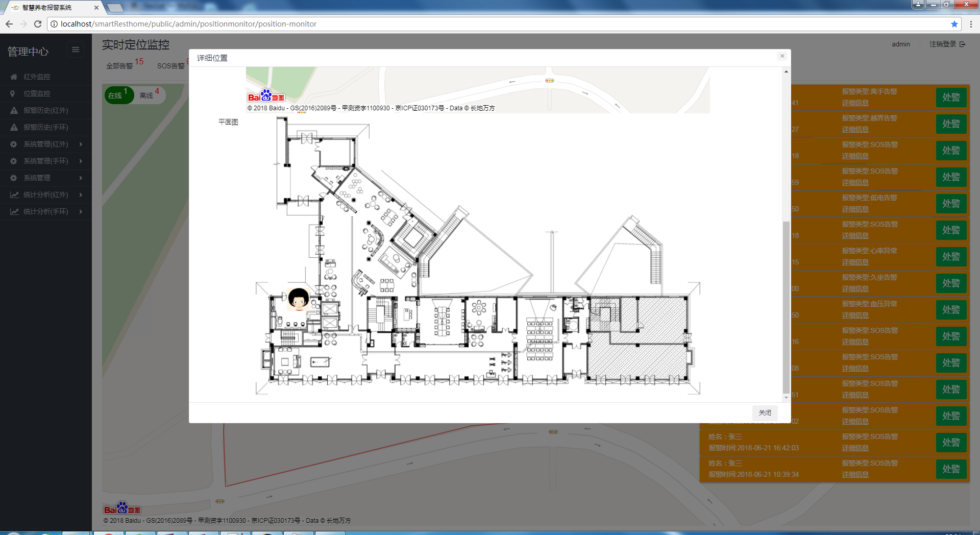Expand 系统管理(红外) submenu
This screenshot has width=980, height=535.
click(46, 144)
